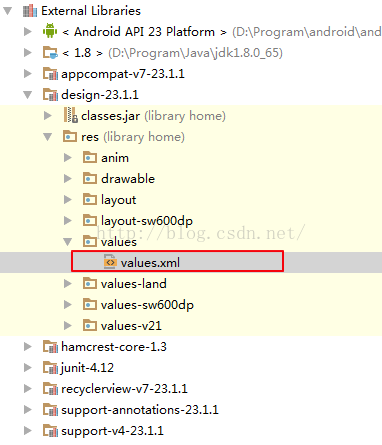This screenshot has height=445, width=382.
Task: Select the Android API 23 Platform entry
Action: coord(144,32)
